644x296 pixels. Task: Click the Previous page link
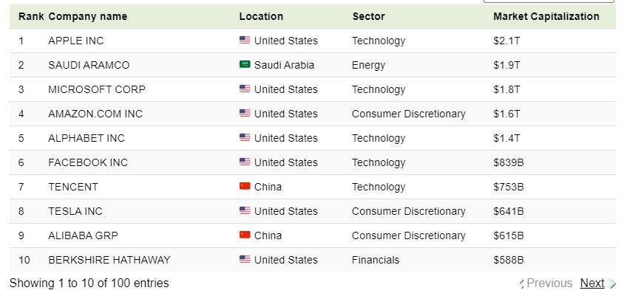[x=549, y=283]
